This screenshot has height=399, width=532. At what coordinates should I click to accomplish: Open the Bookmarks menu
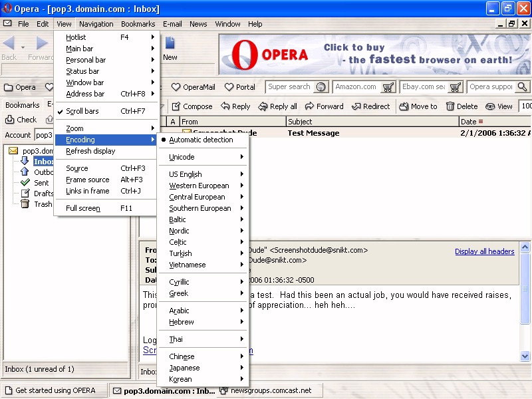tap(138, 24)
